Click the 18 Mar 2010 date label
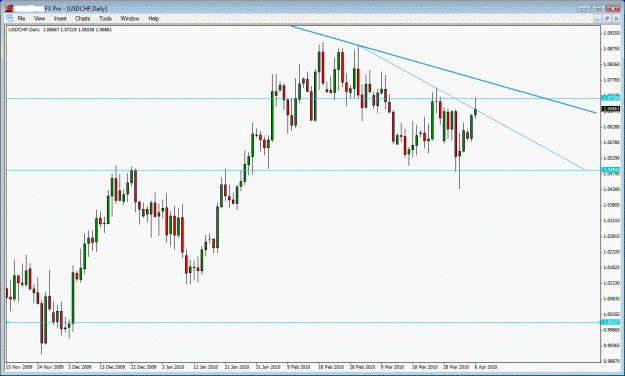The width and height of the screenshot is (625, 376). pos(425,367)
